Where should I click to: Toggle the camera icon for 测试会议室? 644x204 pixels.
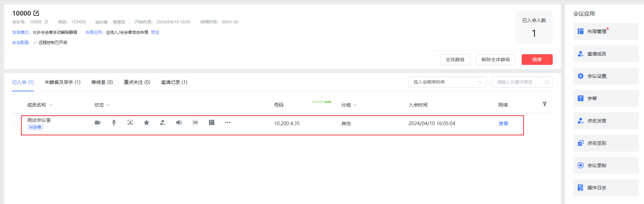98,122
